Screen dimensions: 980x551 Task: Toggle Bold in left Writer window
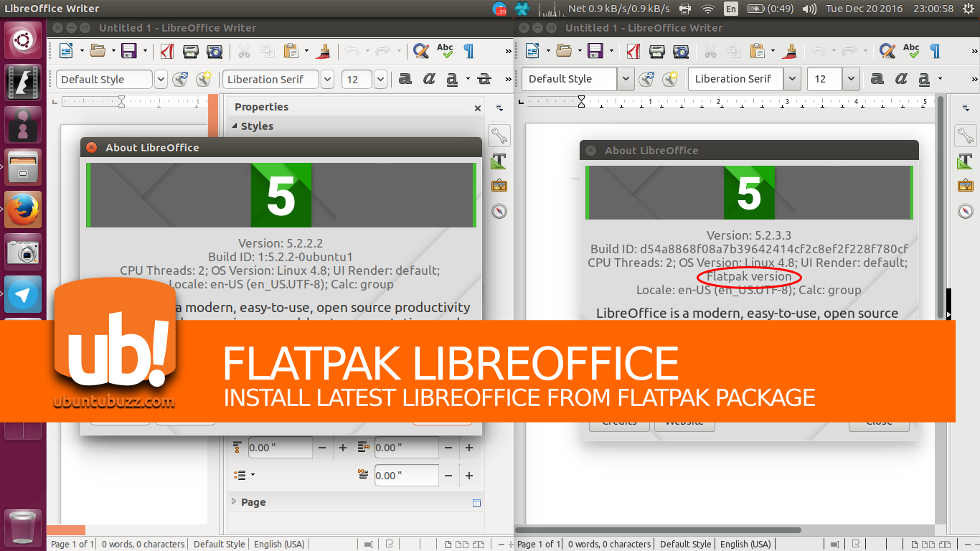[x=405, y=79]
